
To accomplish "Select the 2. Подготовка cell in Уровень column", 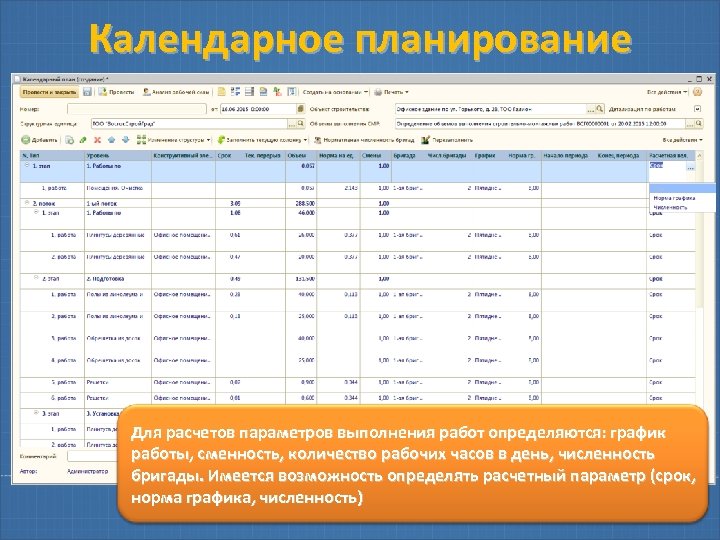I will click(x=118, y=279).
